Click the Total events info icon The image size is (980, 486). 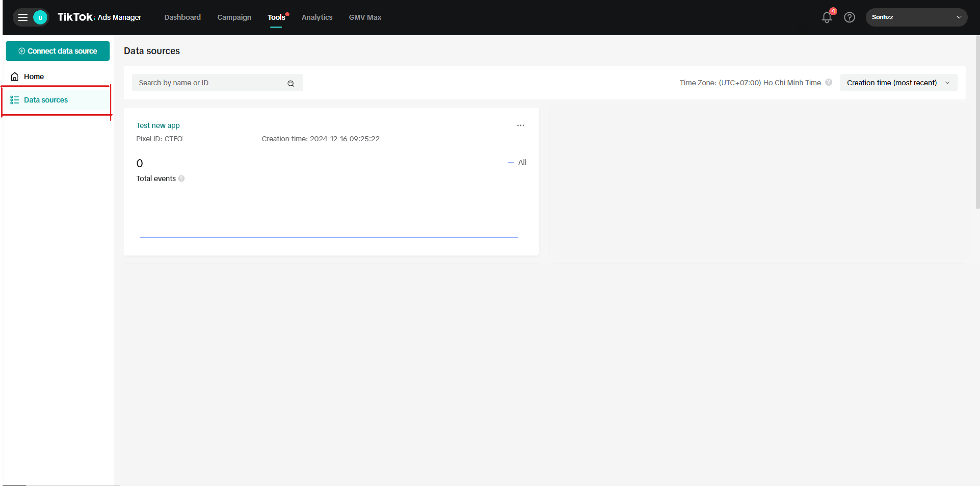181,178
